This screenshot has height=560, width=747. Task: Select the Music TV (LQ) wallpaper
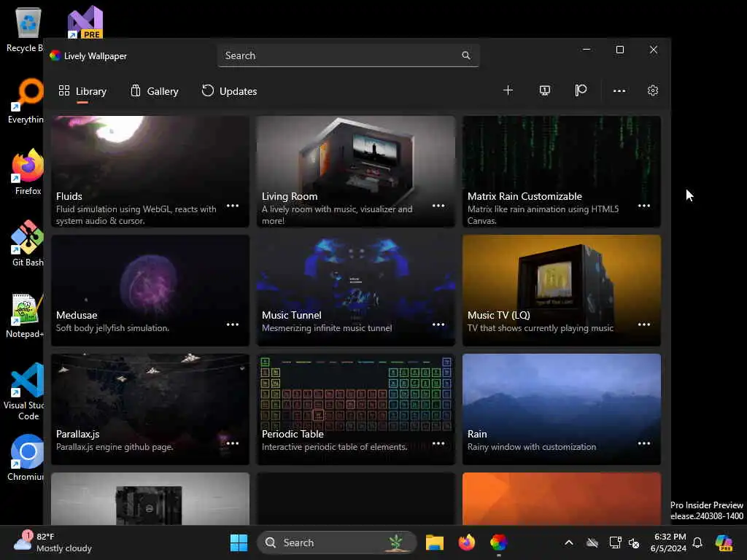[562, 290]
